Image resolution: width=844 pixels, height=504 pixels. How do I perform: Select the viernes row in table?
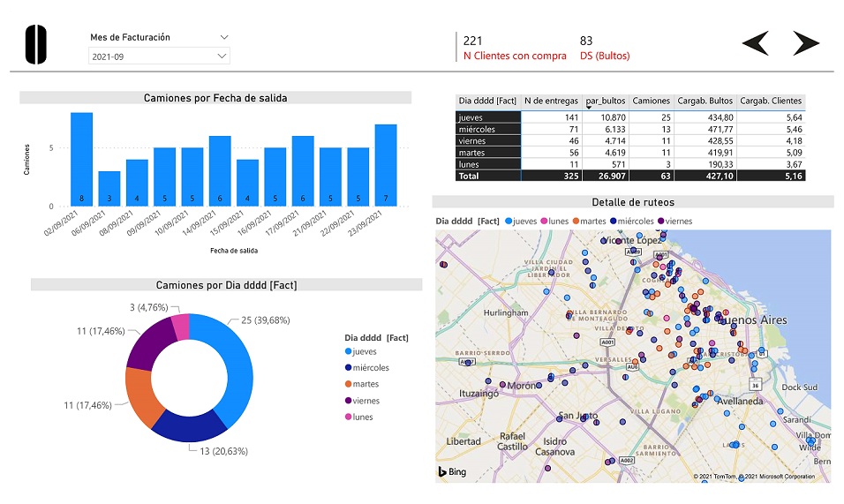coord(630,141)
